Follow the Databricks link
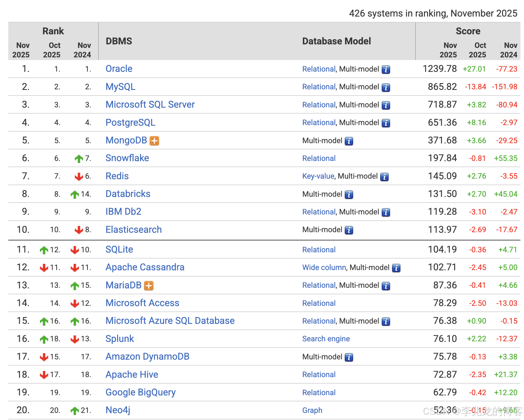 pos(128,194)
